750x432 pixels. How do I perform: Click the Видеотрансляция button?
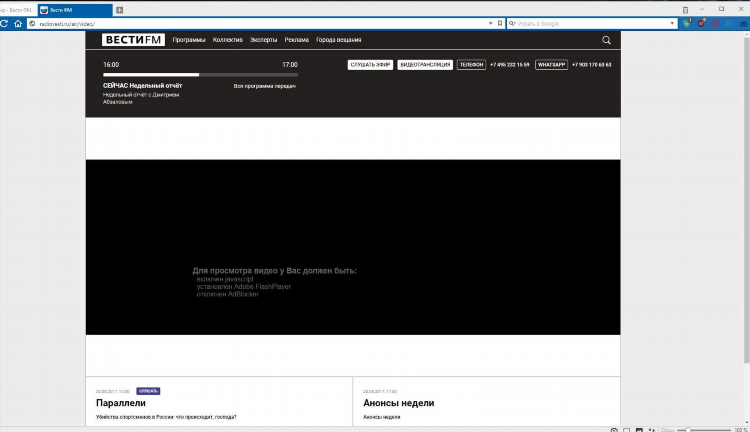[x=425, y=65]
